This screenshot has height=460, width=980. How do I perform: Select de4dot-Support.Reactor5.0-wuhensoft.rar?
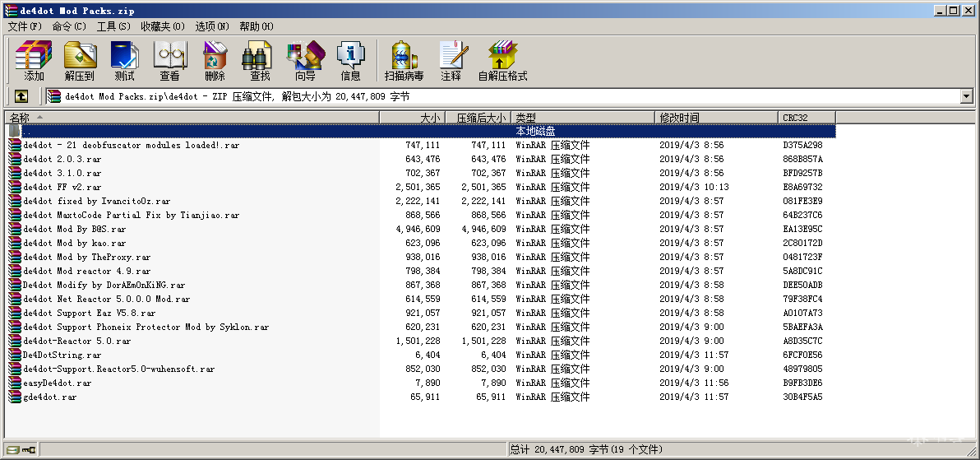point(118,369)
